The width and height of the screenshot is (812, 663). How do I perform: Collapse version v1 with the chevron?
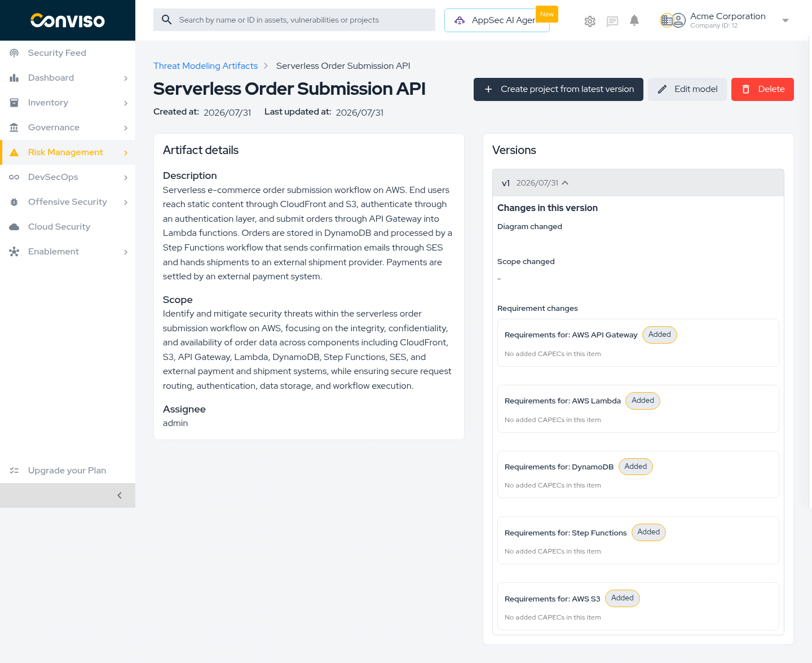pyautogui.click(x=565, y=183)
